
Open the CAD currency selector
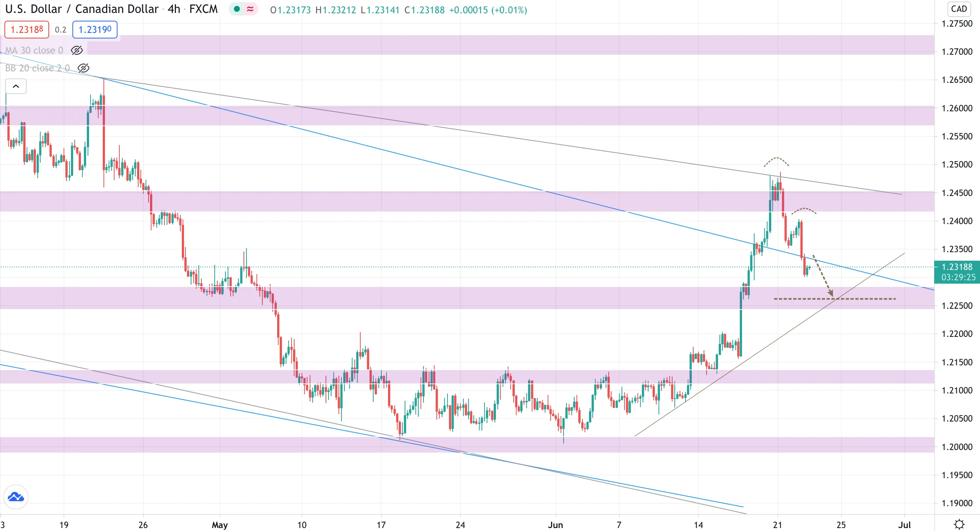(959, 9)
